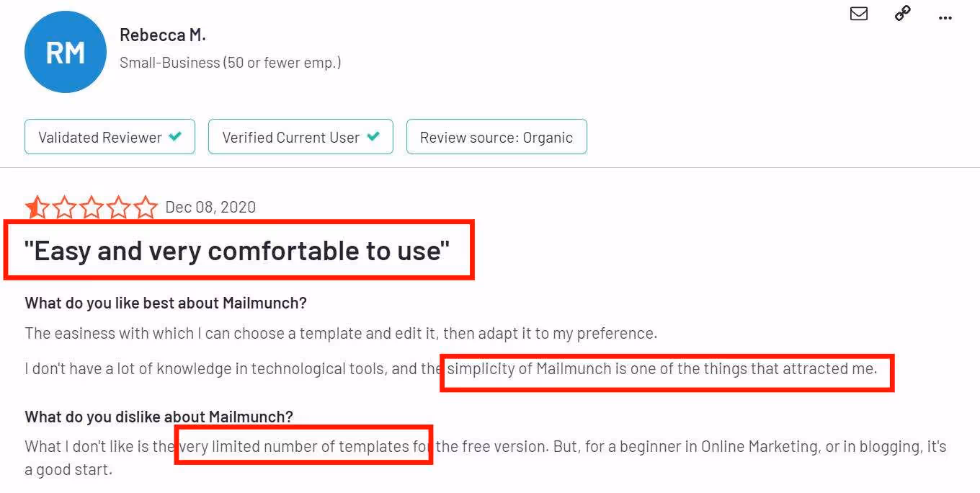Copy the review link using chain icon
The height and width of the screenshot is (493, 980).
point(902,13)
